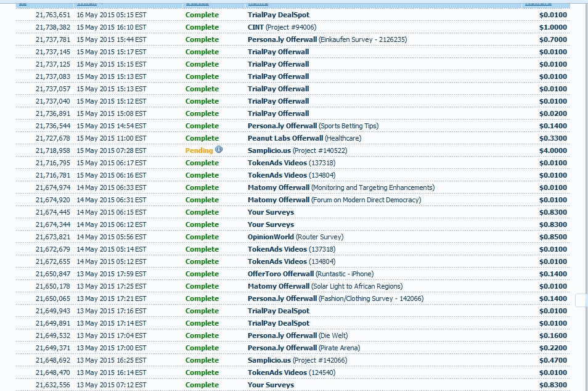The height and width of the screenshot is (391, 588).
Task: Open Samplicio.us (Project #142066) entry
Action: (x=297, y=361)
